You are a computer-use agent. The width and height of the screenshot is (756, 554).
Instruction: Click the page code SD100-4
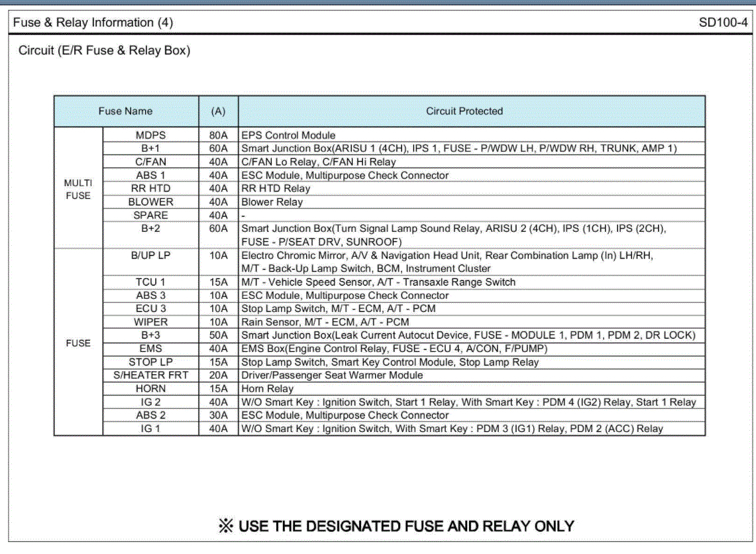723,23
